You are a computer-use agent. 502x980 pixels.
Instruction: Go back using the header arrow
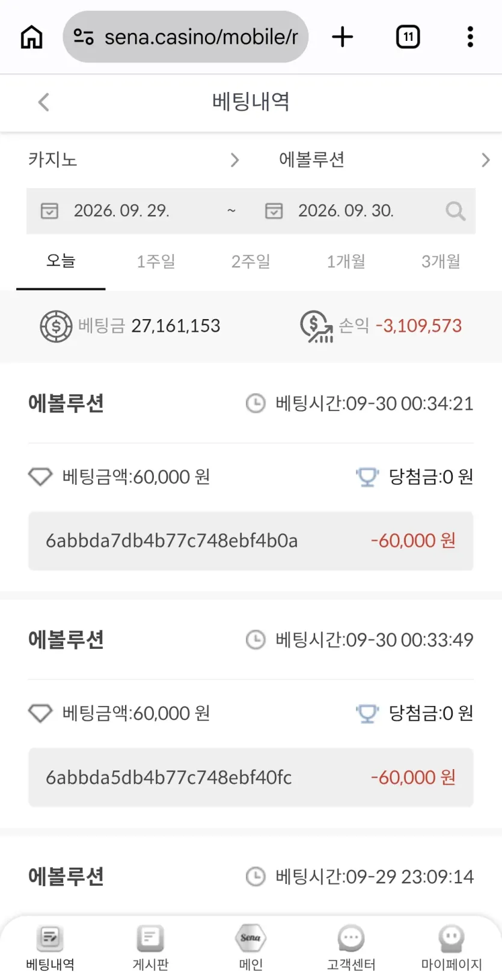pyautogui.click(x=43, y=102)
